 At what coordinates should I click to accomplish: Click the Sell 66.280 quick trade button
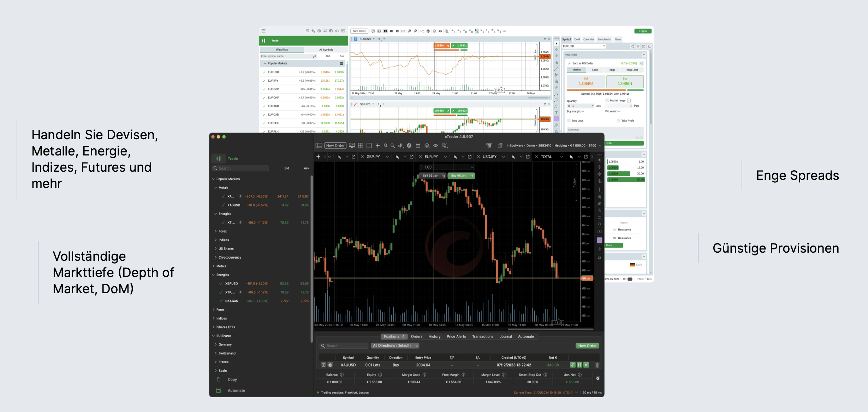click(x=433, y=176)
